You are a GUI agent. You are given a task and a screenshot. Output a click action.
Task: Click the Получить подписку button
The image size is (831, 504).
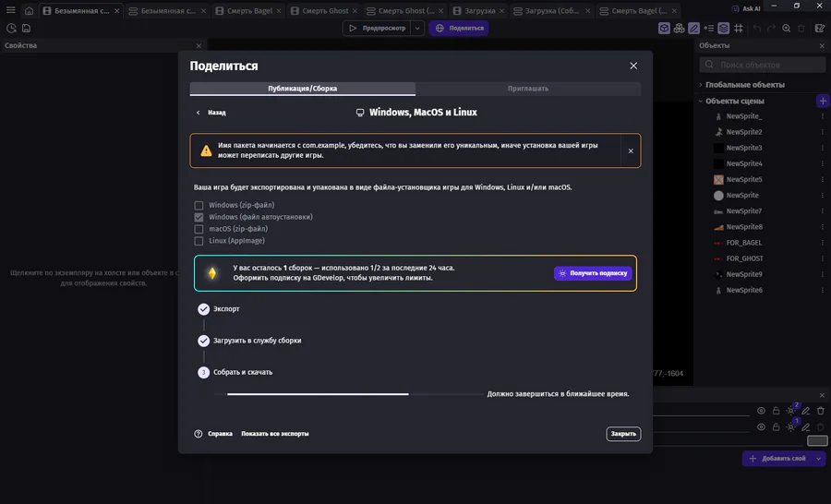(593, 273)
